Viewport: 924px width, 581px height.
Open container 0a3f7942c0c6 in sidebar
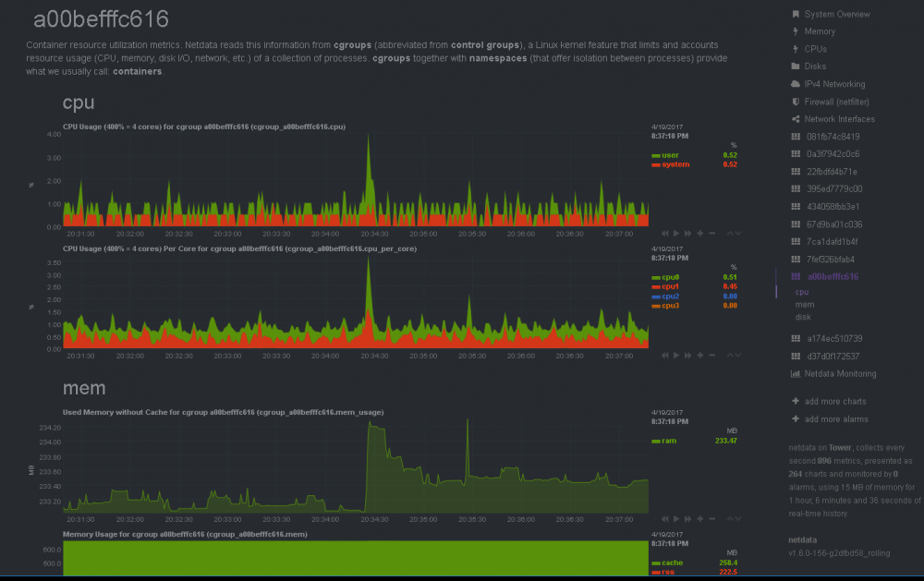pyautogui.click(x=833, y=154)
